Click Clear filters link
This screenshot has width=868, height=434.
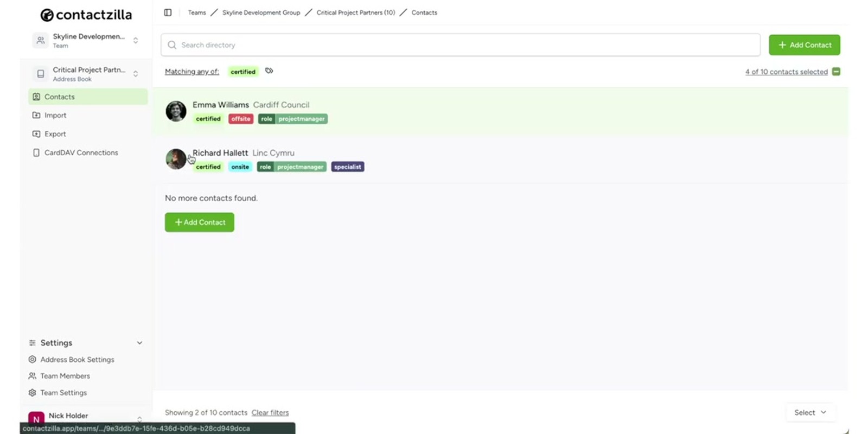tap(270, 413)
